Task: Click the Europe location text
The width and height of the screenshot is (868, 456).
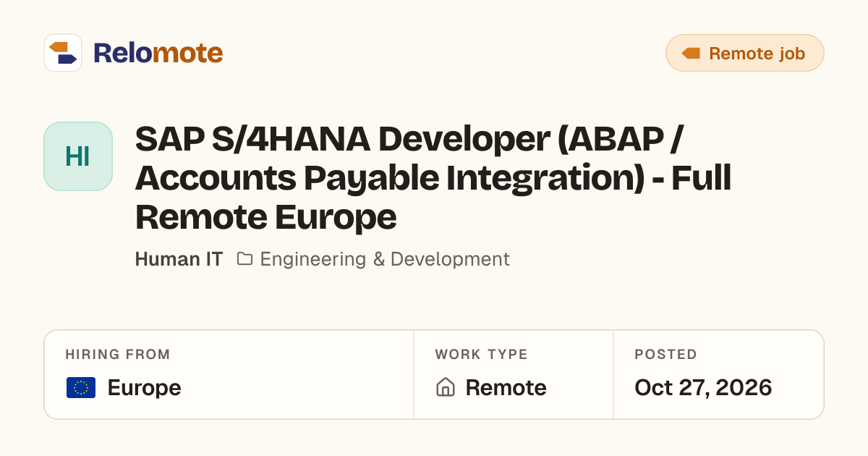Action: 144,388
